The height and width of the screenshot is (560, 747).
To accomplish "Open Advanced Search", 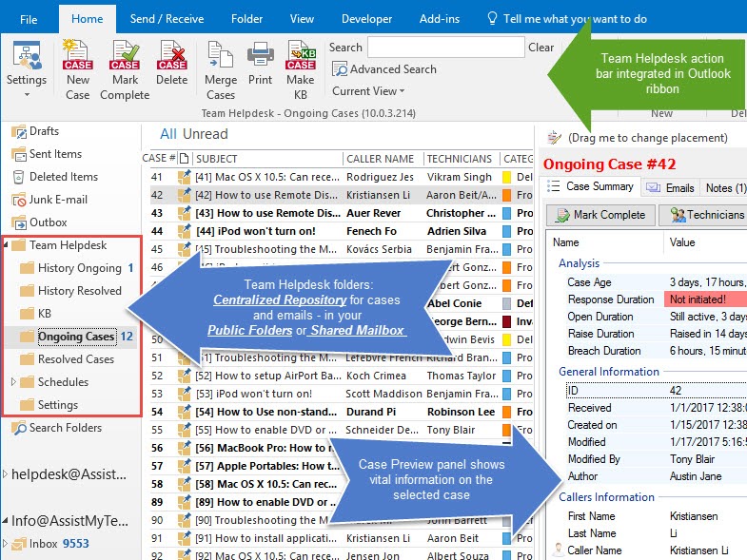I will coord(384,69).
